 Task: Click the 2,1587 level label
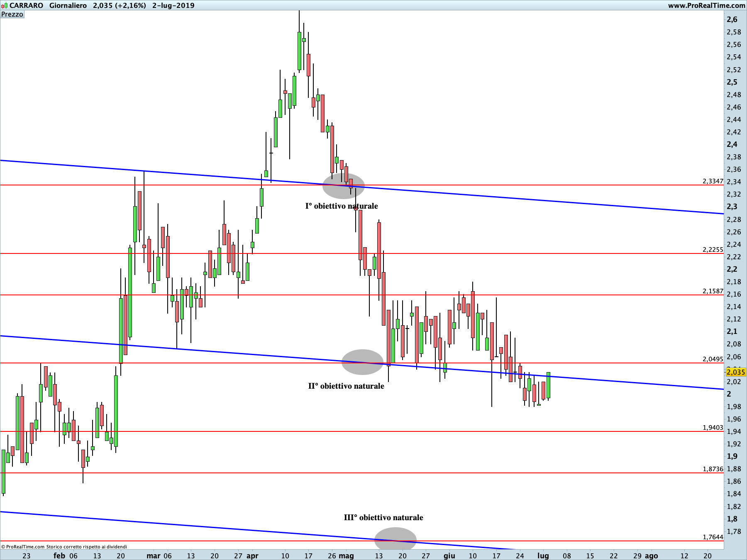pyautogui.click(x=713, y=291)
